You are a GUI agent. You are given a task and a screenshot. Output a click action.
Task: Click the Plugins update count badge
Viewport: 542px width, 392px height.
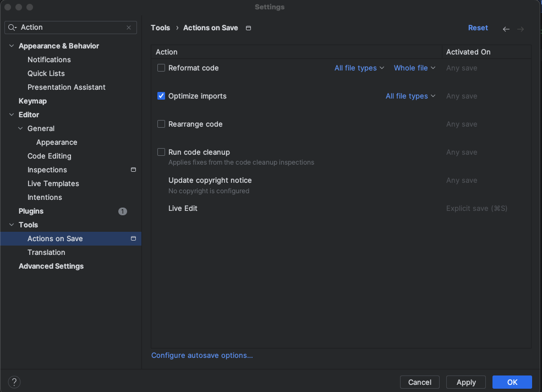[122, 211]
